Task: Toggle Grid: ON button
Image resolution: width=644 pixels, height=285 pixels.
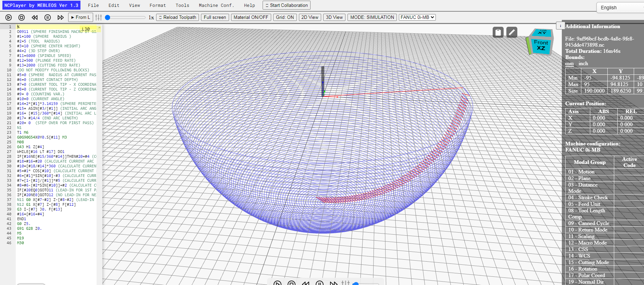Action: pos(285,17)
